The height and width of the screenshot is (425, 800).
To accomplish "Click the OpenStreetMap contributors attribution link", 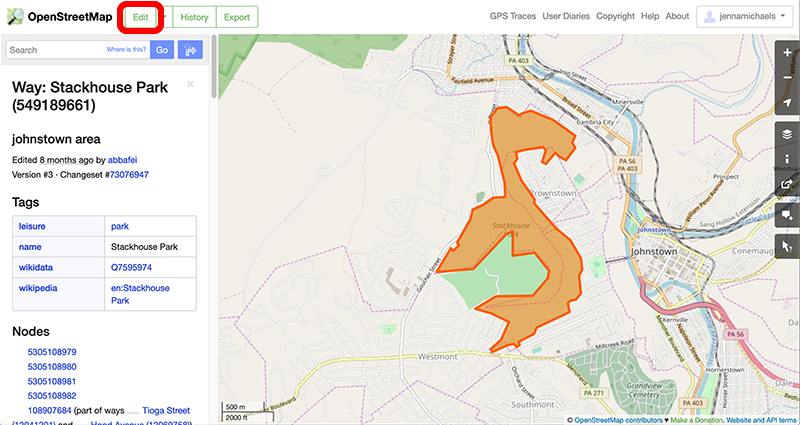I will 618,420.
